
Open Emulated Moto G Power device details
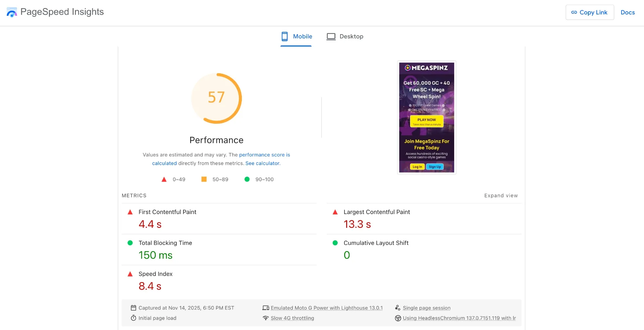point(327,308)
